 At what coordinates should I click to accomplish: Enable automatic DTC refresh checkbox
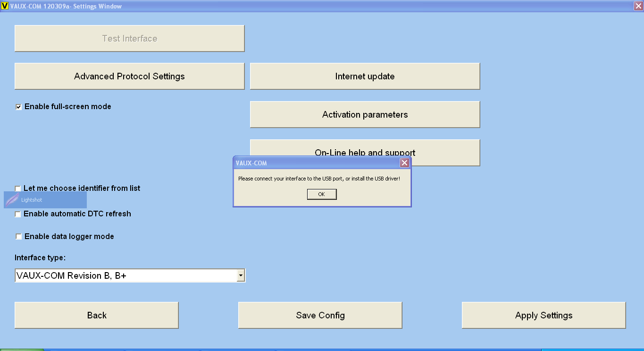(x=18, y=214)
